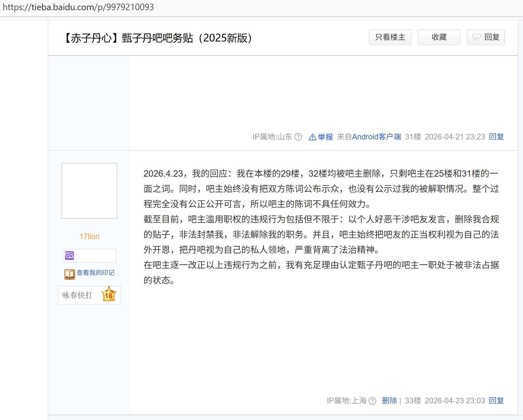523x420 pixels.
Task: Click the 举报 warning triangle icon
Action: (x=312, y=137)
